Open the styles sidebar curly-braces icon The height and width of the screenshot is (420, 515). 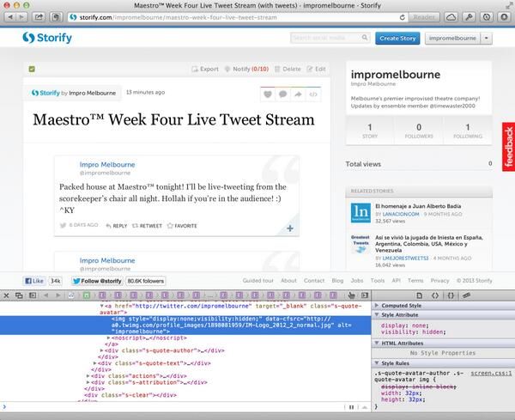tap(451, 295)
